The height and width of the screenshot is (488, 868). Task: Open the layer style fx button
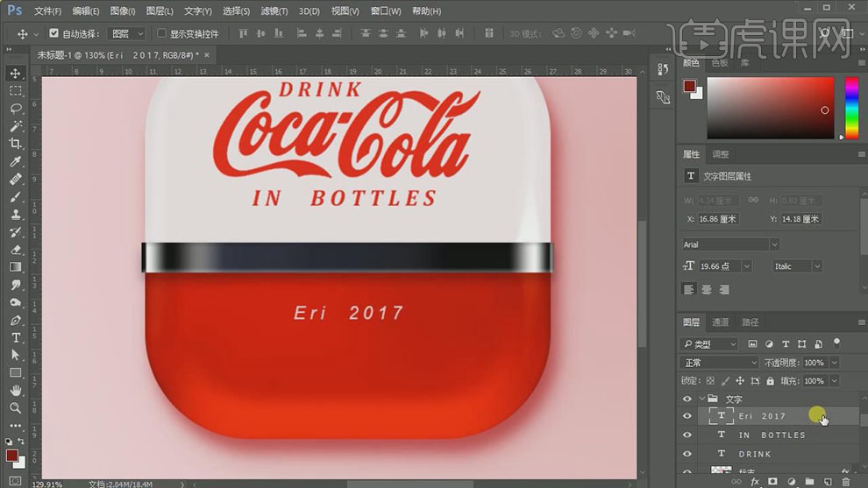coord(754,482)
